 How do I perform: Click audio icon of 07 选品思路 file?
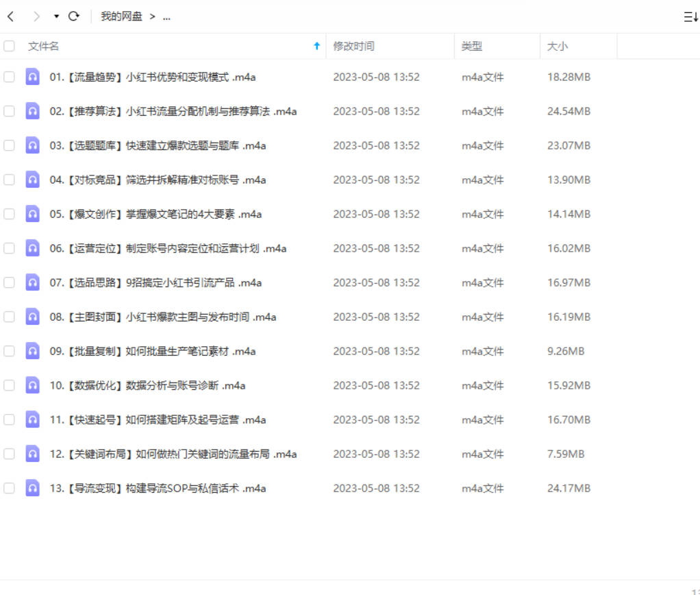coord(32,282)
